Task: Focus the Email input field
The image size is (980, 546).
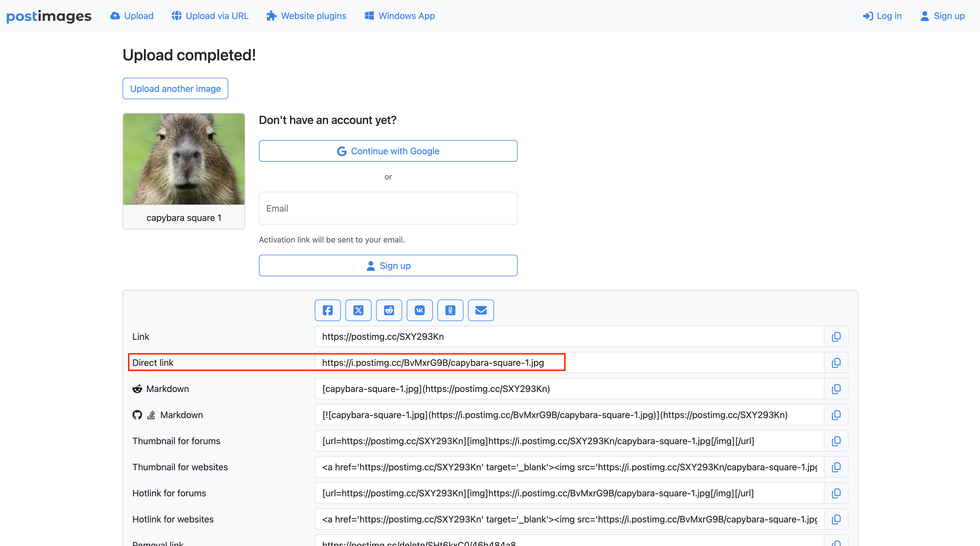Action: click(388, 208)
